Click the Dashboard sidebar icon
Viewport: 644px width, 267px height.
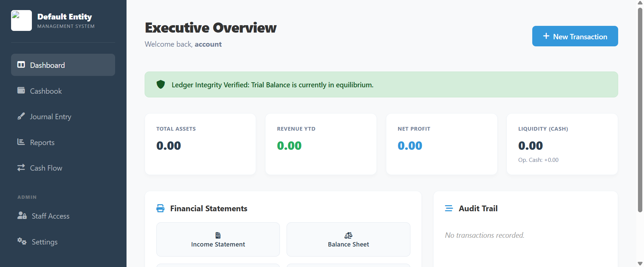tap(21, 65)
